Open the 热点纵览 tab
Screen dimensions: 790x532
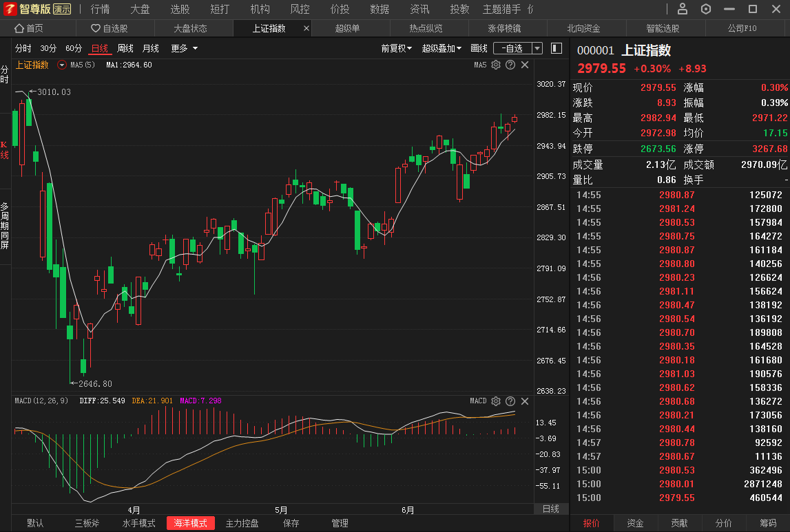pos(426,28)
